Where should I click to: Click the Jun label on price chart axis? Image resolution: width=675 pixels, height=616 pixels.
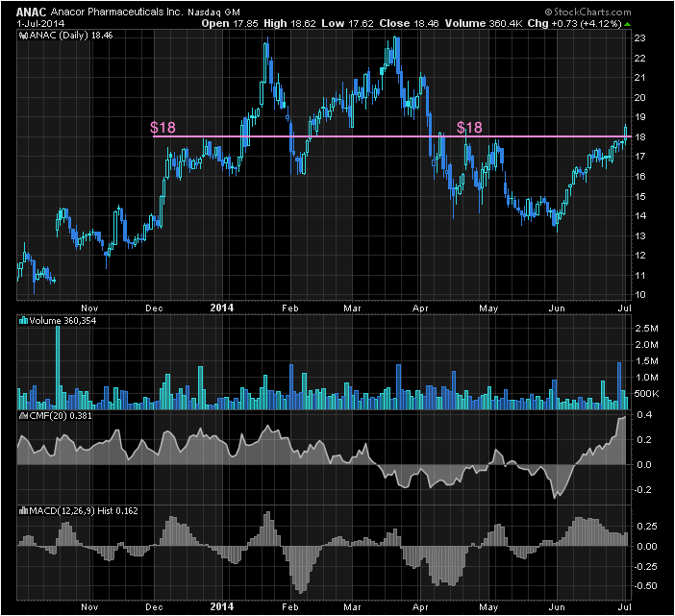click(x=557, y=308)
